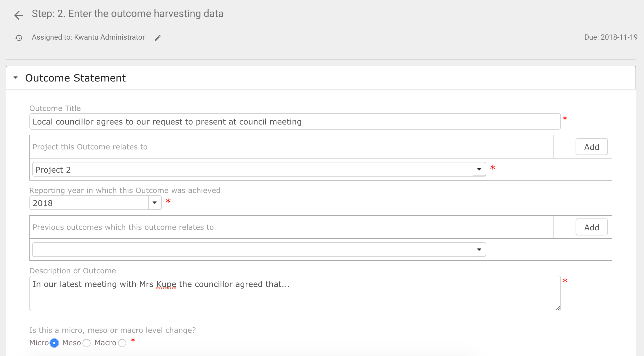Click Assigned to: Kwantu Administrator text
The height and width of the screenshot is (356, 644).
pos(88,37)
